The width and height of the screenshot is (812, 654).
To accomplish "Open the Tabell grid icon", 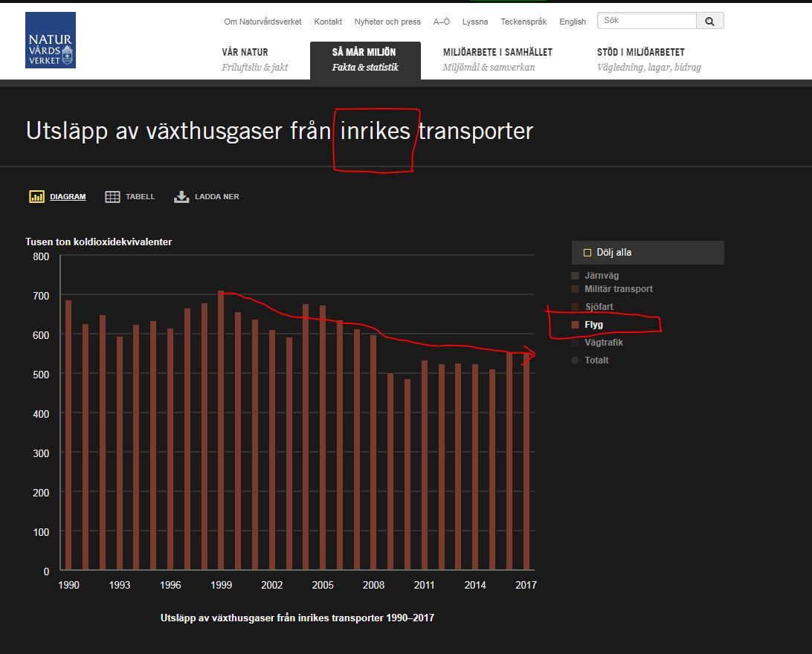I will pos(112,197).
